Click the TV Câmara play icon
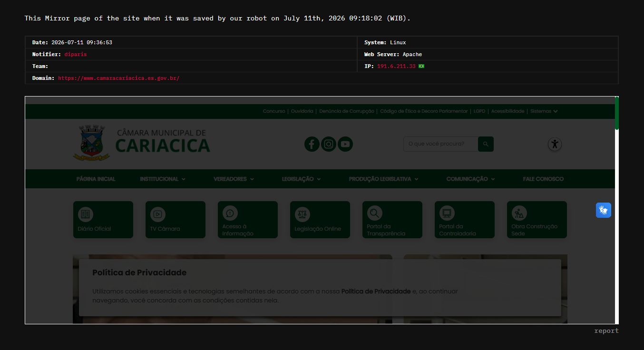The width and height of the screenshot is (644, 350). [158, 214]
